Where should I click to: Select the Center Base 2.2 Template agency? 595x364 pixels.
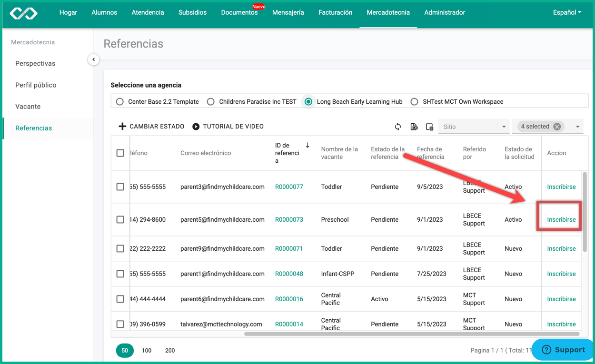click(120, 102)
